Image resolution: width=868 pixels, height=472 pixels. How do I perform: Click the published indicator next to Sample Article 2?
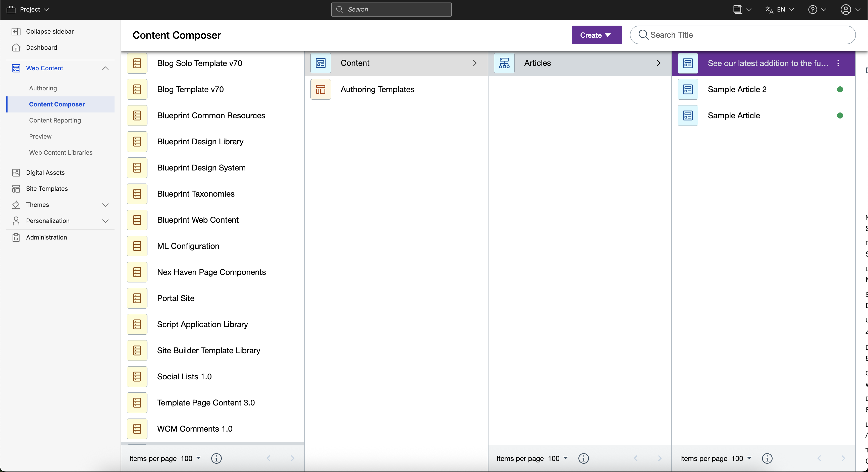(x=840, y=89)
